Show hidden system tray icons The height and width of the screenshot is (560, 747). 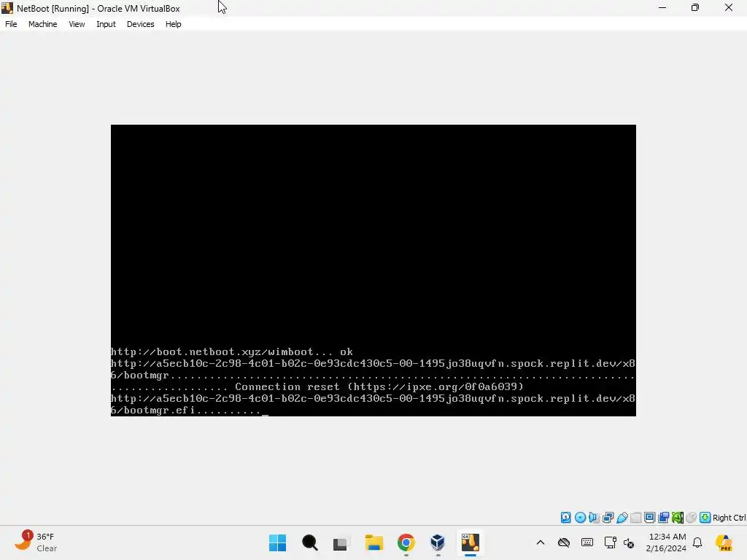(541, 542)
